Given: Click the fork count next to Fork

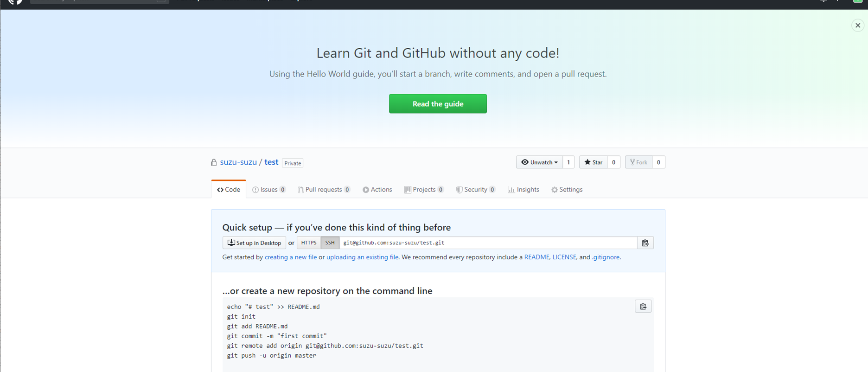Looking at the screenshot, I should tap(658, 162).
